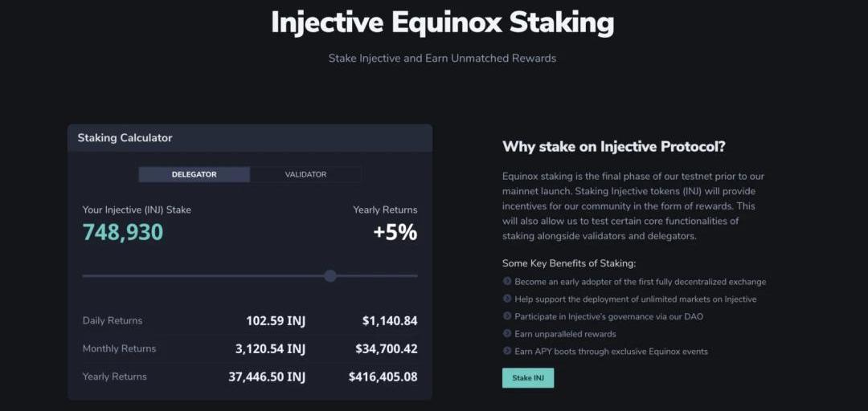Click the $416,405.08 yearly dollar amount
The image size is (868, 411).
383,377
